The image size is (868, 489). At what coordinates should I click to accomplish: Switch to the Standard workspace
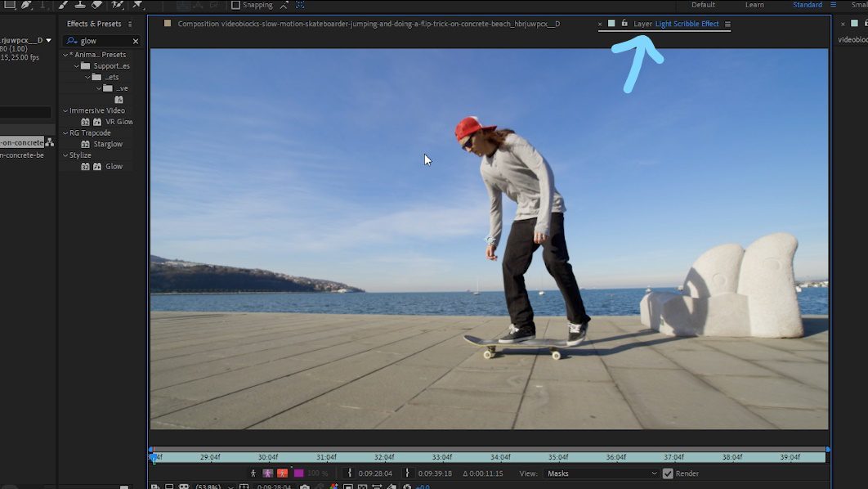[x=808, y=4]
